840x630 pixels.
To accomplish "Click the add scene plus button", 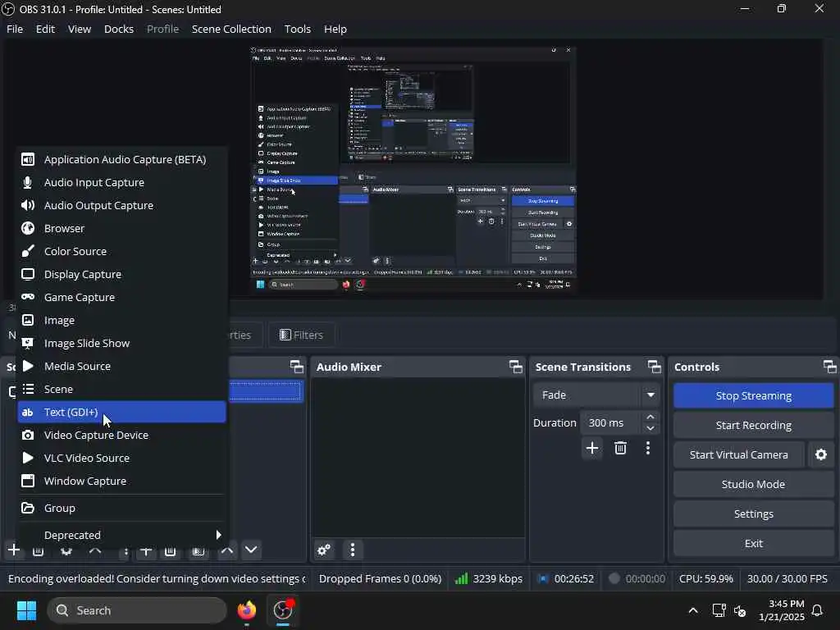I will tap(14, 550).
